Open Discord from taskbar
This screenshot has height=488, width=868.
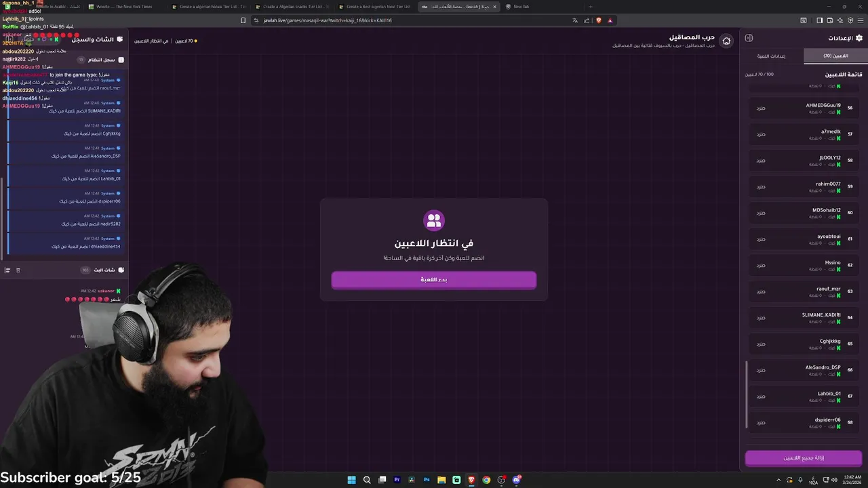point(516,480)
